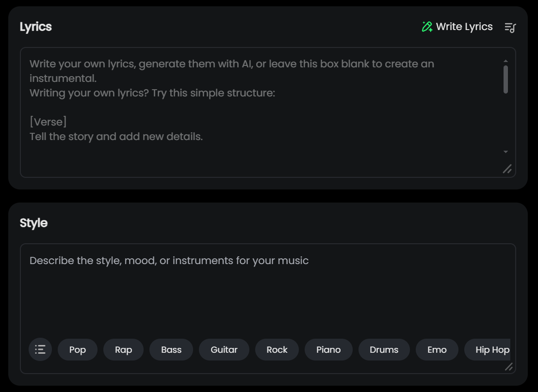Click the Style box resize handle
The height and width of the screenshot is (392, 538).
(x=509, y=367)
